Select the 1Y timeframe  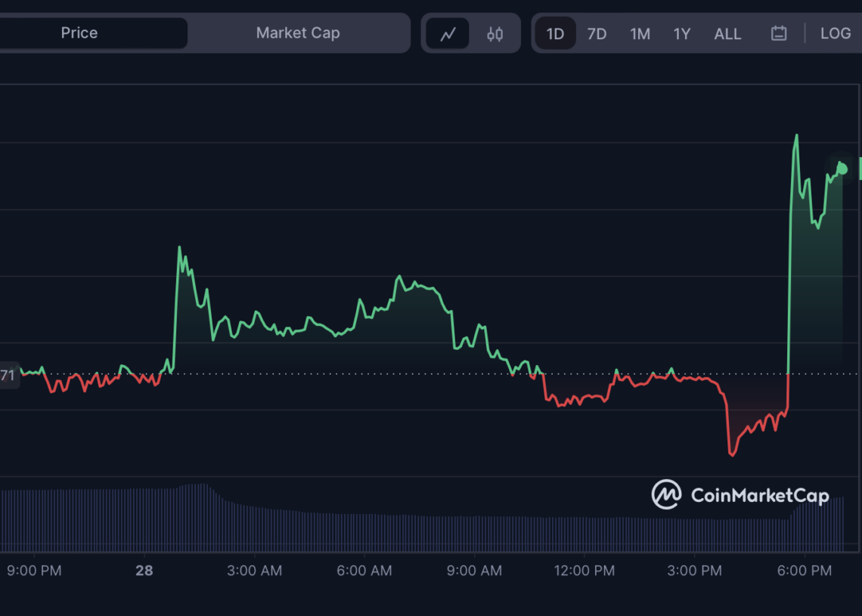point(681,33)
